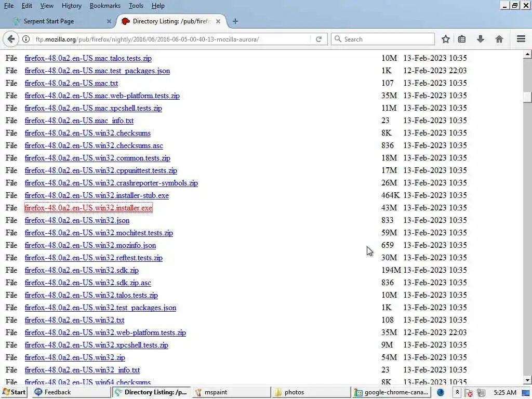532x399 pixels.
Task: Open firefox-48.0a2.en-US.win32.mozinfo.json link
Action: 90,245
